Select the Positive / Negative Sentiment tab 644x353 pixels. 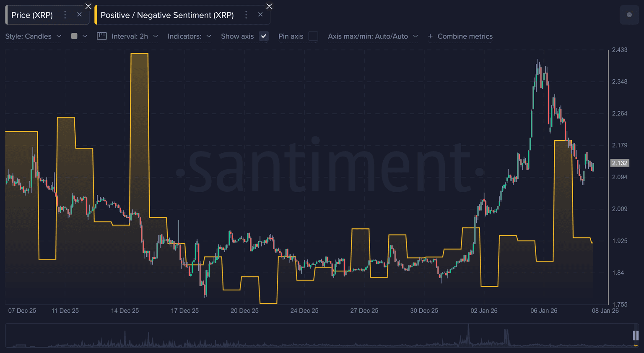click(x=167, y=15)
